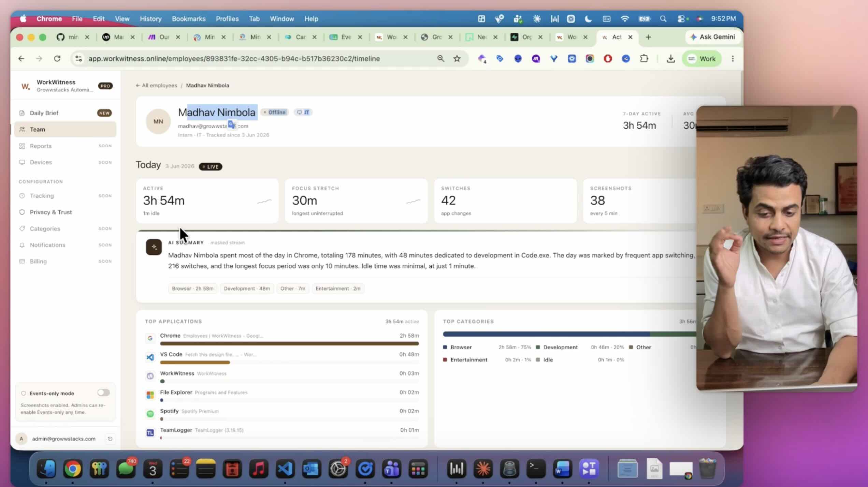This screenshot has height=487, width=868.
Task: Toggle the Events-only mode switch
Action: (x=103, y=393)
